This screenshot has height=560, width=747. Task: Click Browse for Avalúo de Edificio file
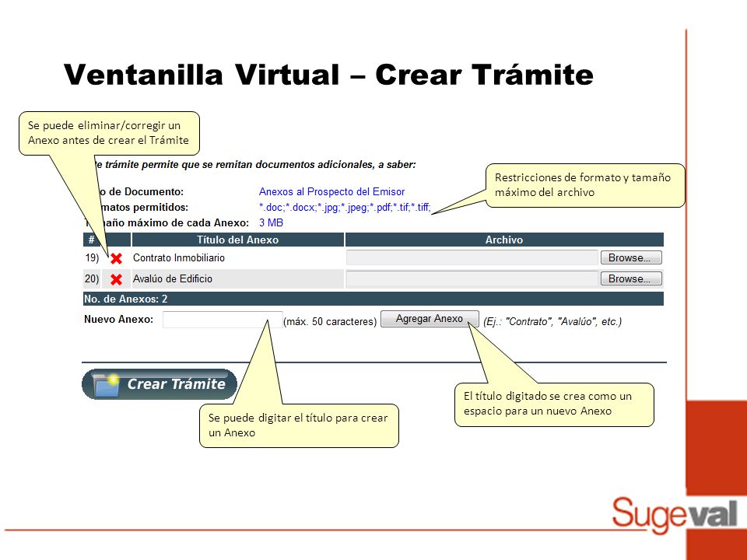click(x=631, y=278)
